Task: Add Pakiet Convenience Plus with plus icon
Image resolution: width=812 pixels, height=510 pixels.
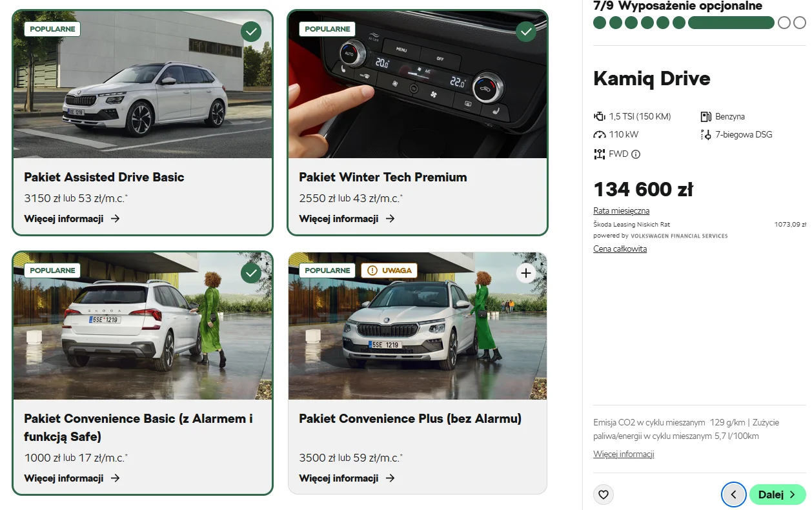Action: tap(526, 273)
